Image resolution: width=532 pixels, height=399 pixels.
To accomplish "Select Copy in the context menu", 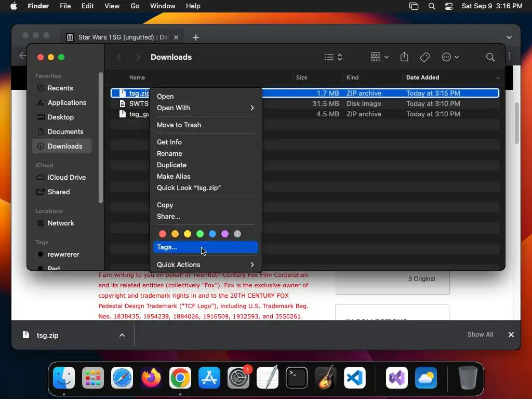I will pos(205,205).
